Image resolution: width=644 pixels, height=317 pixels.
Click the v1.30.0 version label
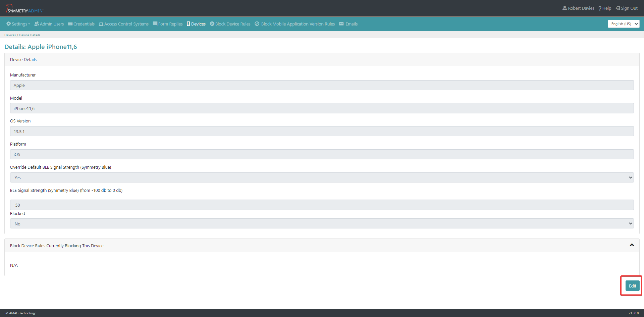(634, 313)
